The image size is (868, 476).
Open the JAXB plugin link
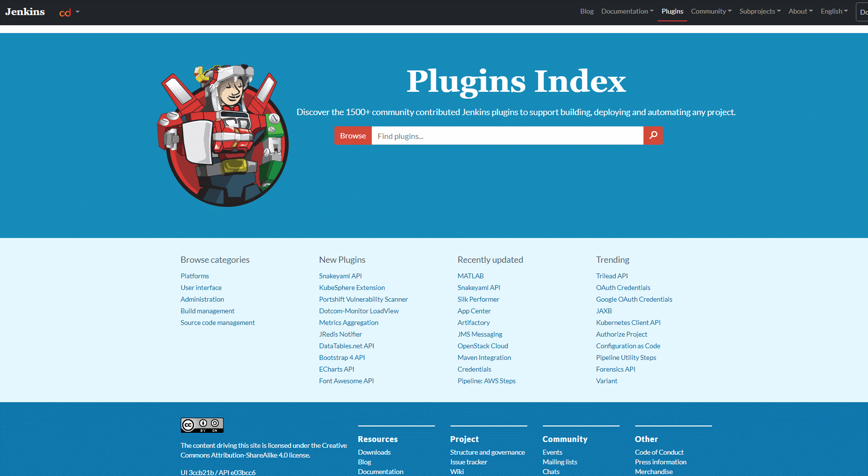coord(604,311)
